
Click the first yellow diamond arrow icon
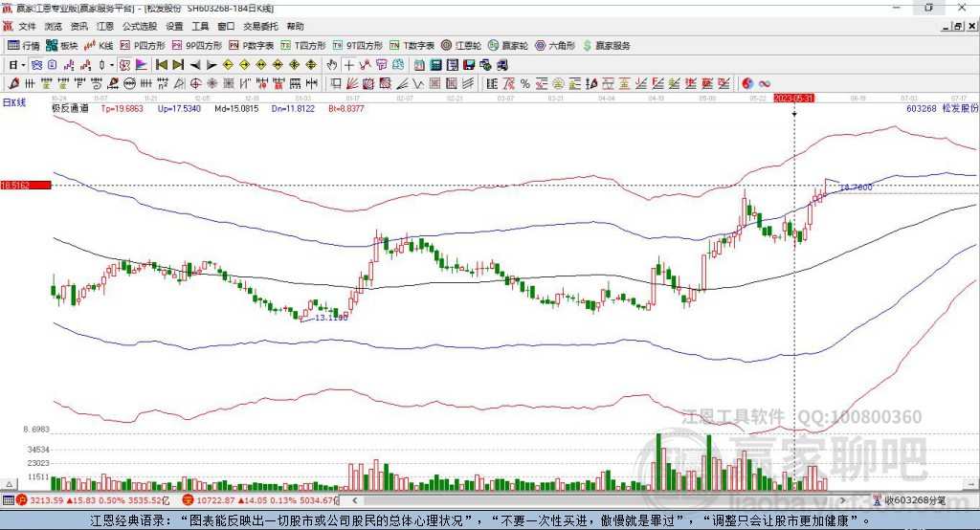pyautogui.click(x=228, y=65)
